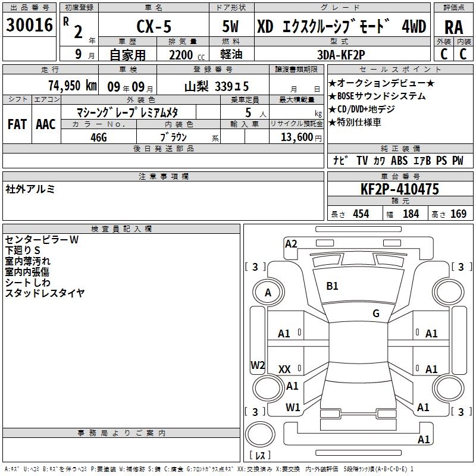The height and width of the screenshot is (476, 476).
Task: Select inspector note 室内薄汚れ
Action: [27, 261]
